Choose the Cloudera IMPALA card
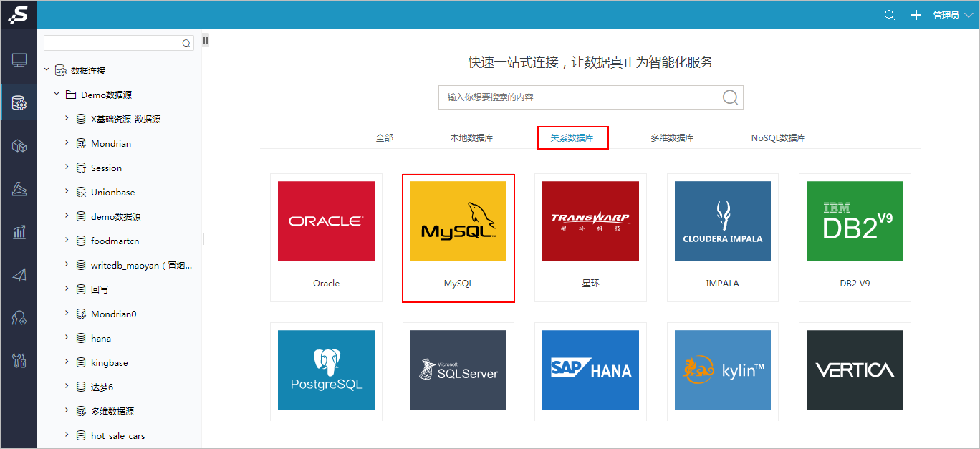 click(722, 238)
